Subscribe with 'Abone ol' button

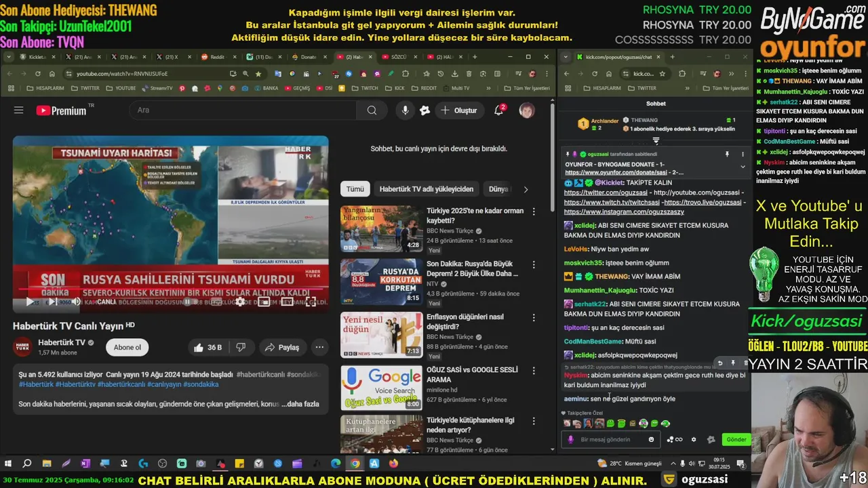point(127,347)
